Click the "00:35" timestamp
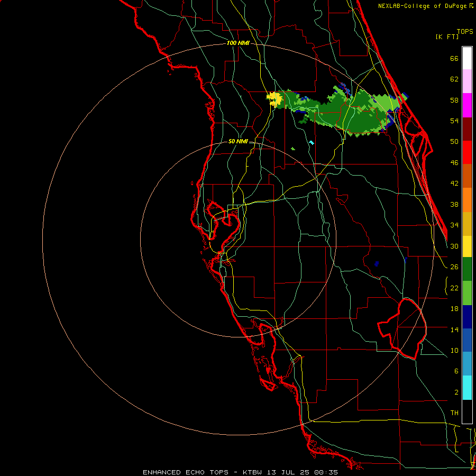 coord(326,472)
